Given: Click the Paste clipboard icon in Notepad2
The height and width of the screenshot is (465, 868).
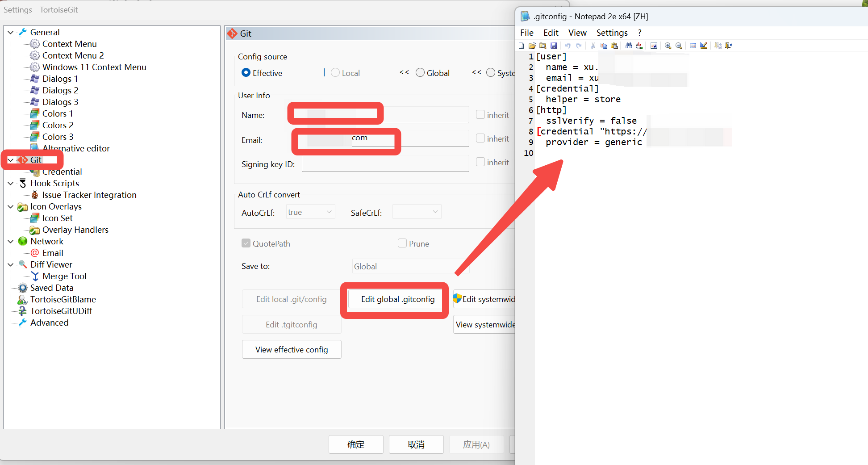Looking at the screenshot, I should click(x=614, y=46).
